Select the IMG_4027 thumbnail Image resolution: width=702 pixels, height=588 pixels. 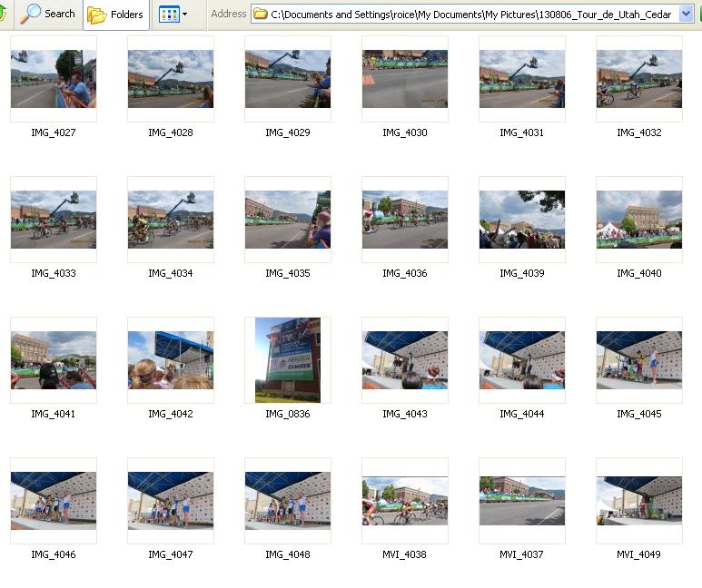(x=54, y=79)
